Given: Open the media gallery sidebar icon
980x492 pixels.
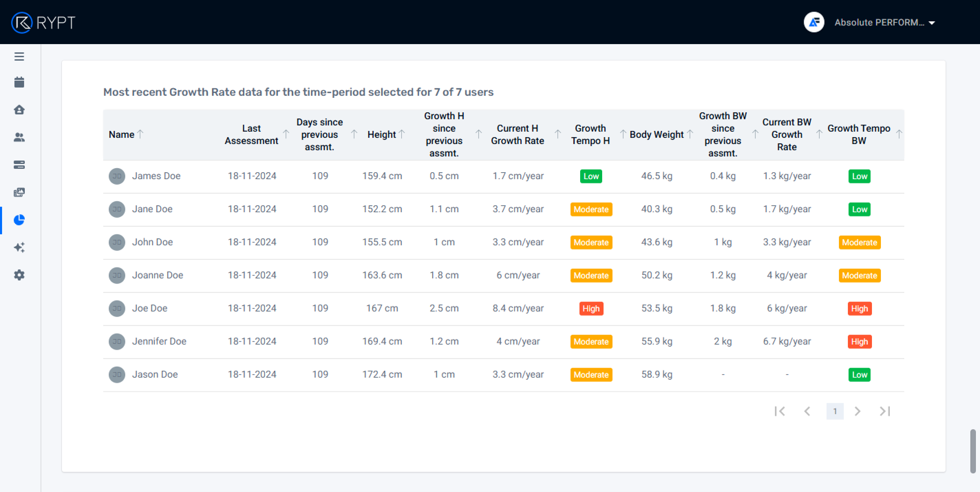Looking at the screenshot, I should 19,192.
